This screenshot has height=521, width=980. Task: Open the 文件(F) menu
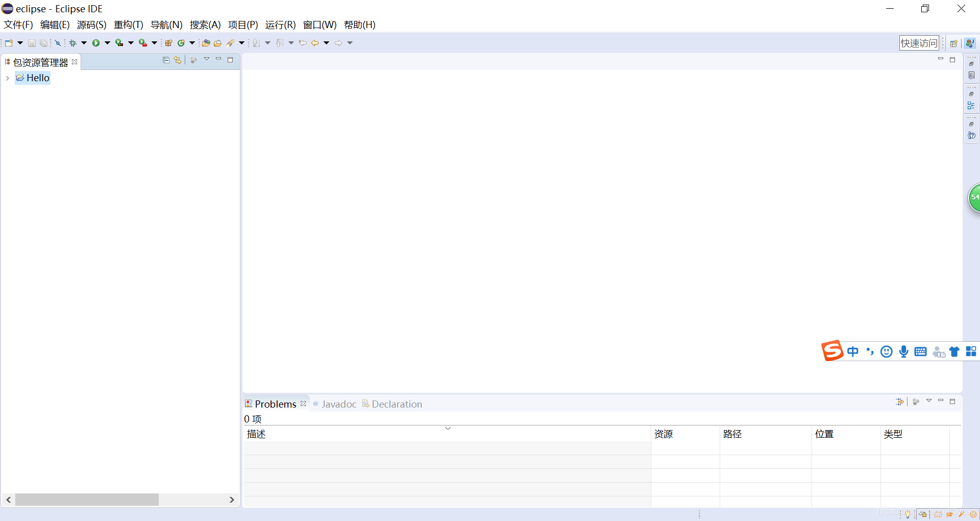tap(18, 25)
